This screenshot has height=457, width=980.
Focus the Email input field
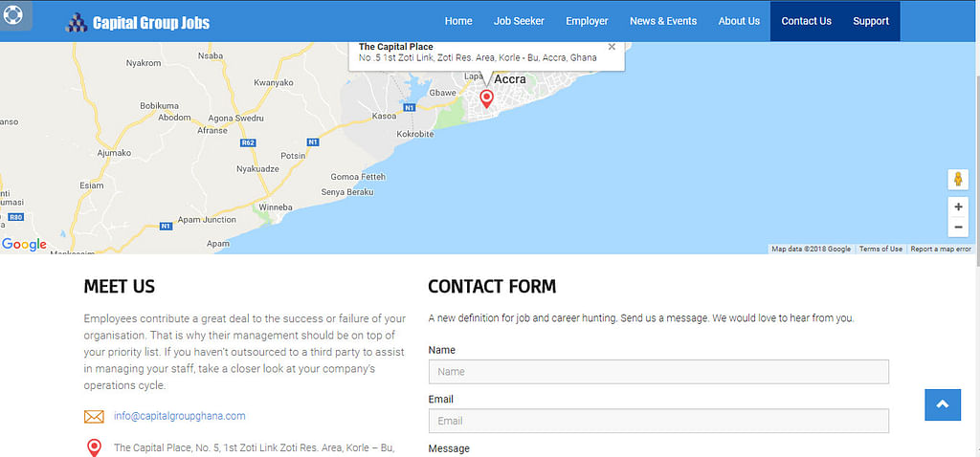click(x=658, y=421)
